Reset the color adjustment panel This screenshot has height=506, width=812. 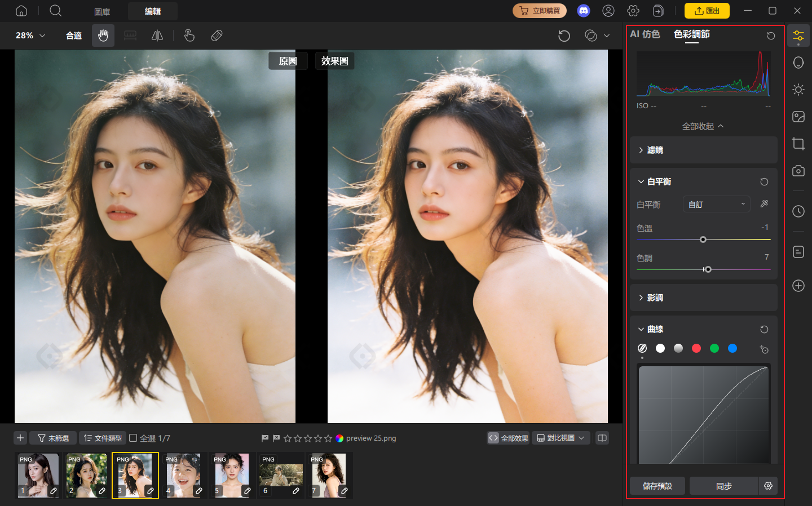pyautogui.click(x=771, y=35)
